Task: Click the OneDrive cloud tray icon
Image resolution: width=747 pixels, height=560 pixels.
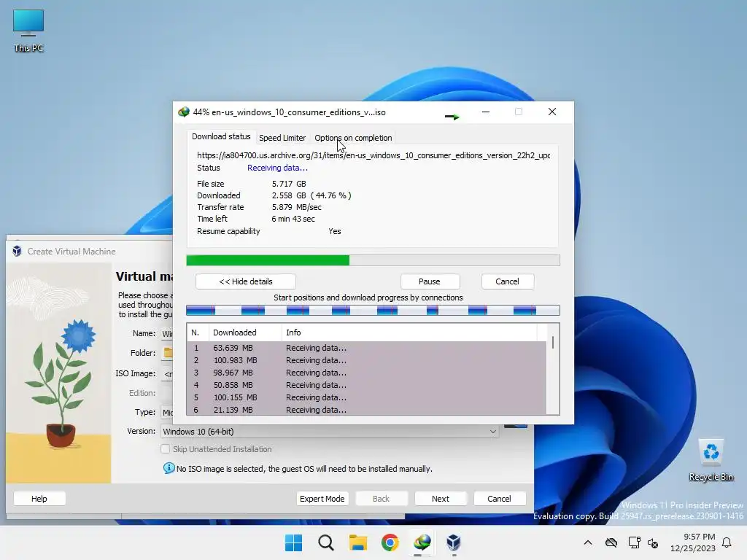Action: pyautogui.click(x=611, y=542)
